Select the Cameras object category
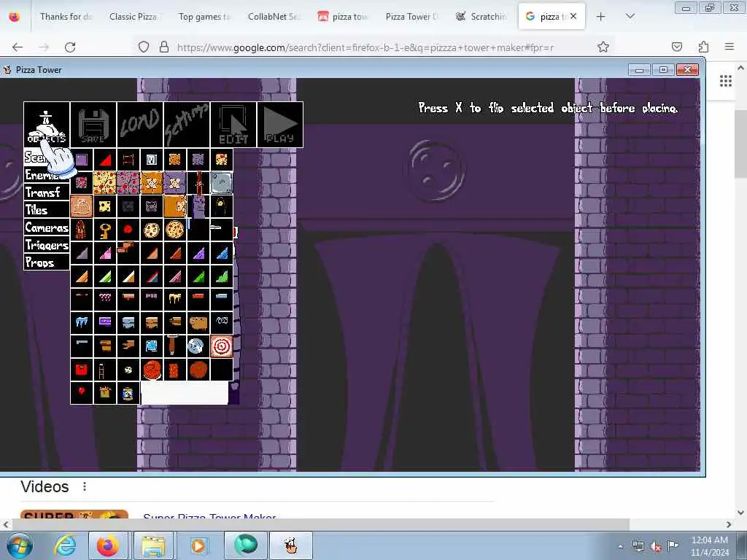This screenshot has width=747, height=560. pyautogui.click(x=47, y=227)
